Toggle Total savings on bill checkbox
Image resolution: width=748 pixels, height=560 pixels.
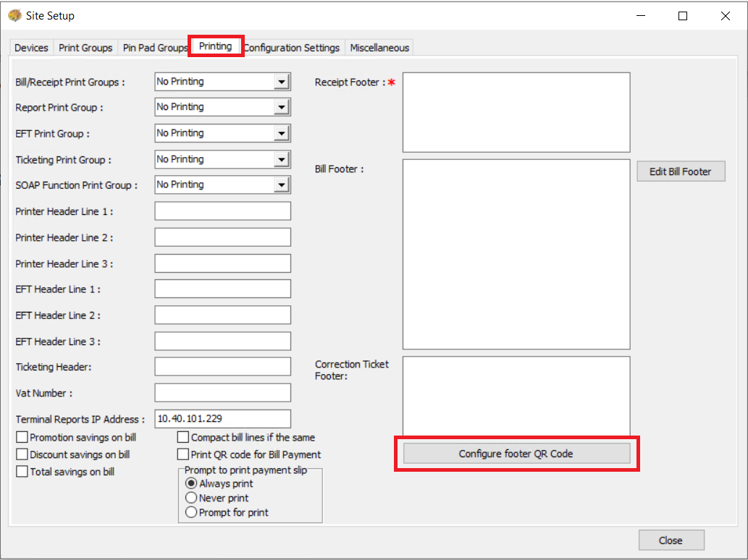[22, 472]
